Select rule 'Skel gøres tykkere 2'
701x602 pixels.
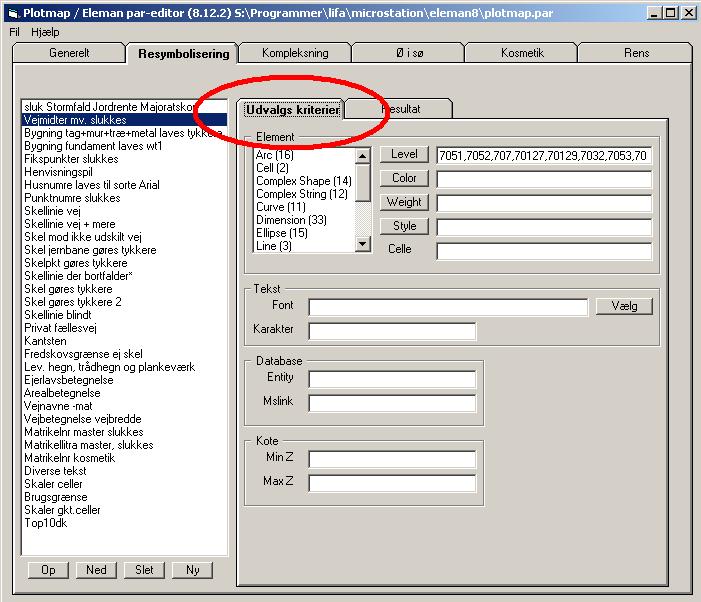click(124, 302)
